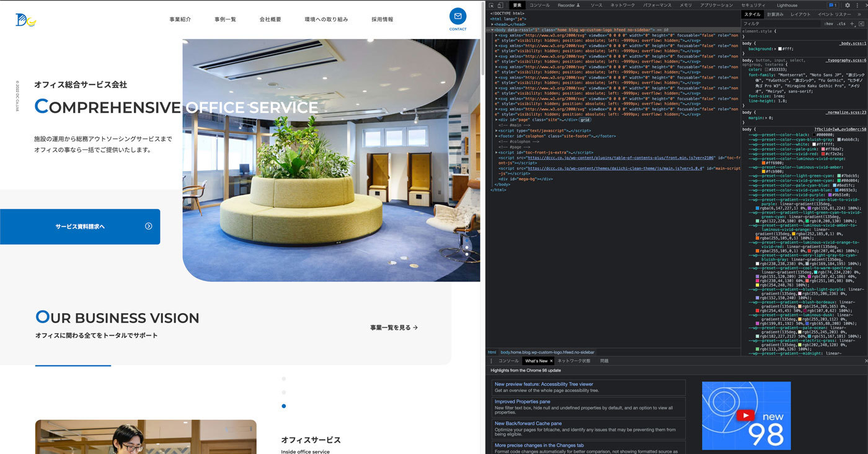This screenshot has height=454, width=868.
Task: Open the Accessibility Tree viewer link
Action: [x=544, y=384]
